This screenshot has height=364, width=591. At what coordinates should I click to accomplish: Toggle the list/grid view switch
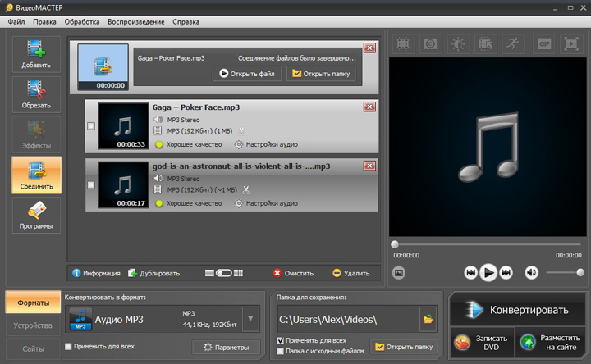[224, 273]
